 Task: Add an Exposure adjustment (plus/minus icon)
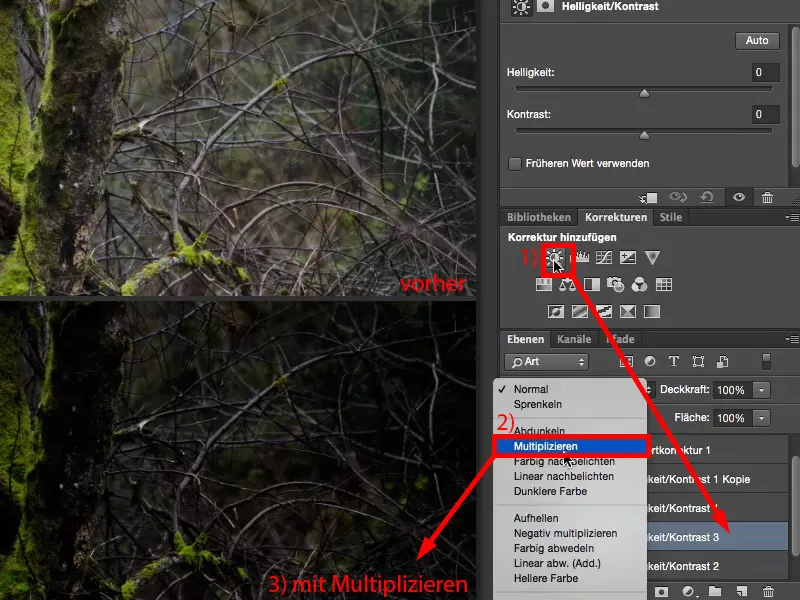[x=628, y=257]
